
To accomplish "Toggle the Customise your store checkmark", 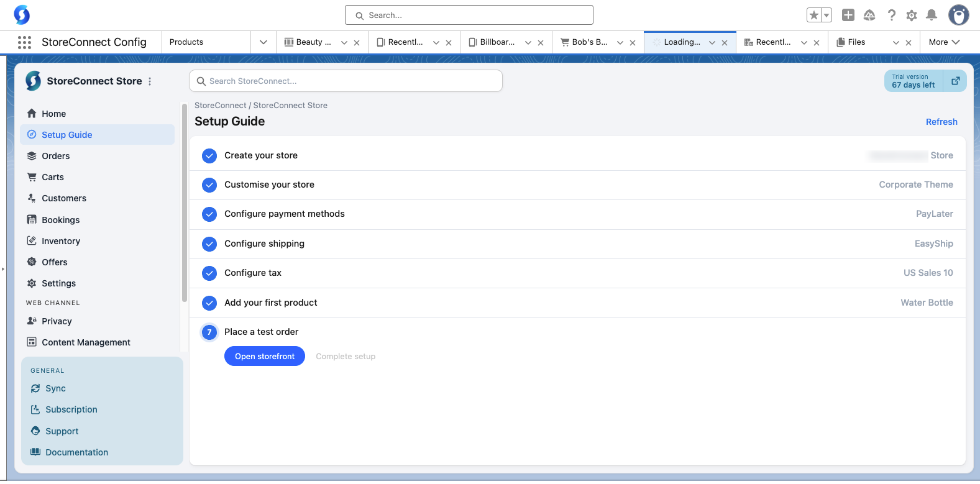I will pyautogui.click(x=209, y=185).
